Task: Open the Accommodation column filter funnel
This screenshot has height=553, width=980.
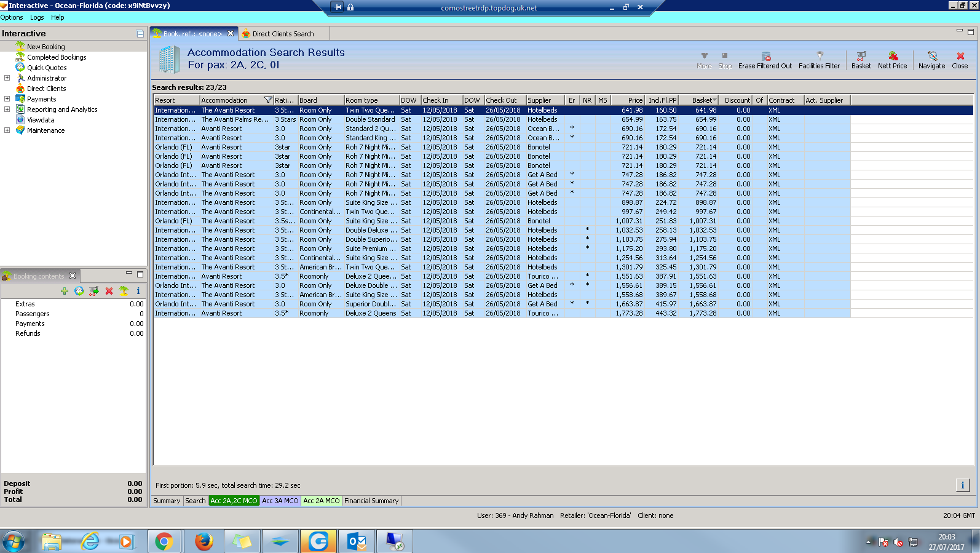Action: click(268, 100)
